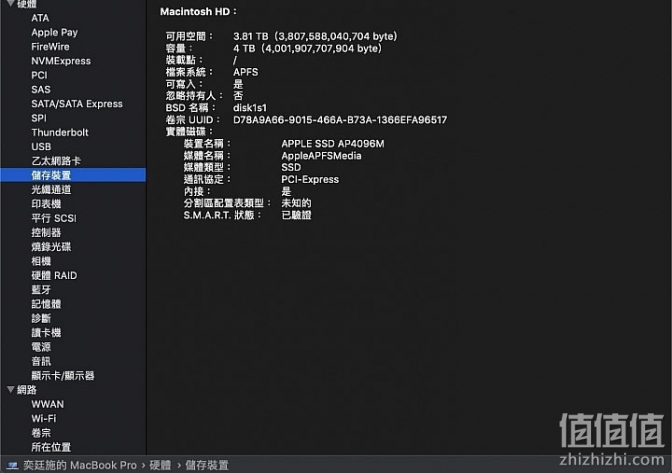Screen dimensions: 672x473
Task: Open 卷宗 volumes entry
Action: pyautogui.click(x=41, y=433)
